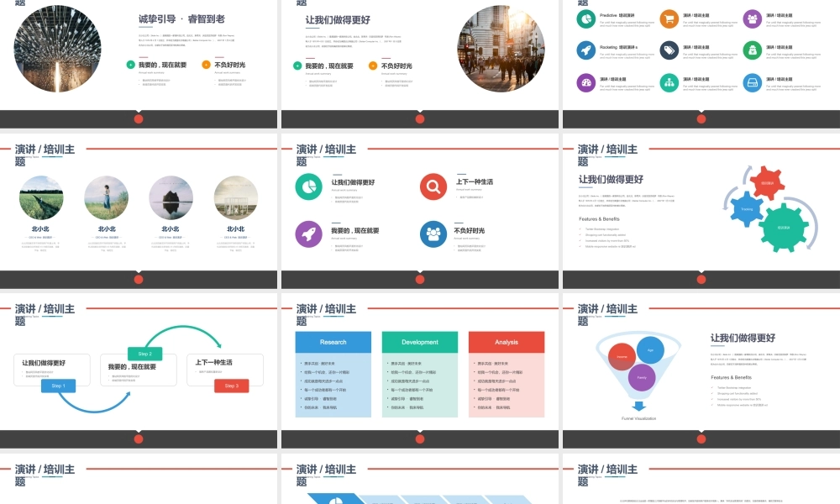The height and width of the screenshot is (504, 840).
Task: Click the blue Step 1 button
Action: click(x=58, y=386)
